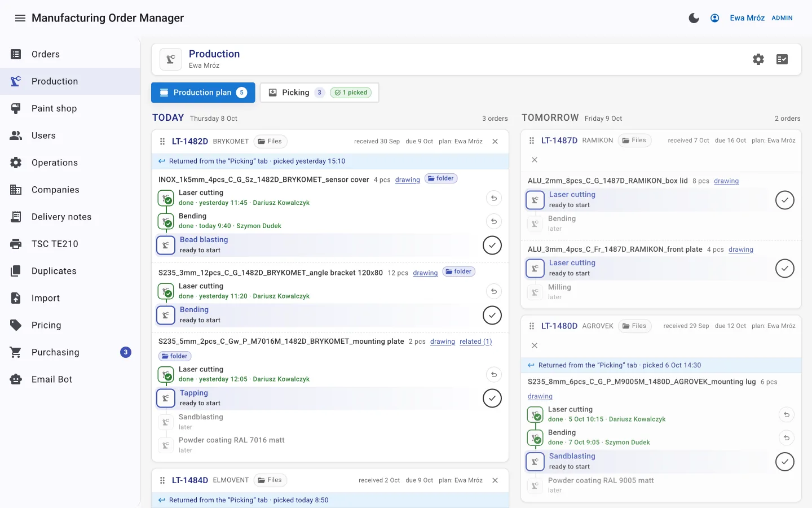
Task: Open Files for LT-1487D RAMIKON
Action: click(634, 141)
